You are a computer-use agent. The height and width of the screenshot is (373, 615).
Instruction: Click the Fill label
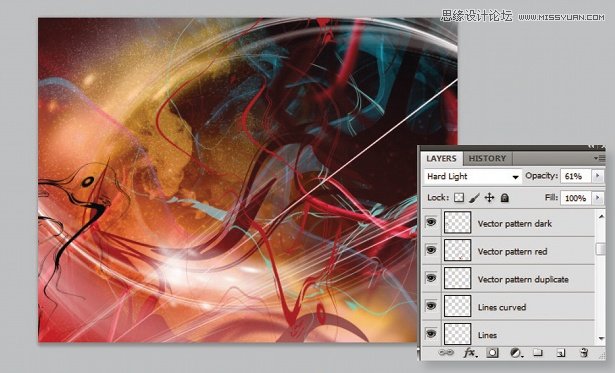[x=551, y=197]
